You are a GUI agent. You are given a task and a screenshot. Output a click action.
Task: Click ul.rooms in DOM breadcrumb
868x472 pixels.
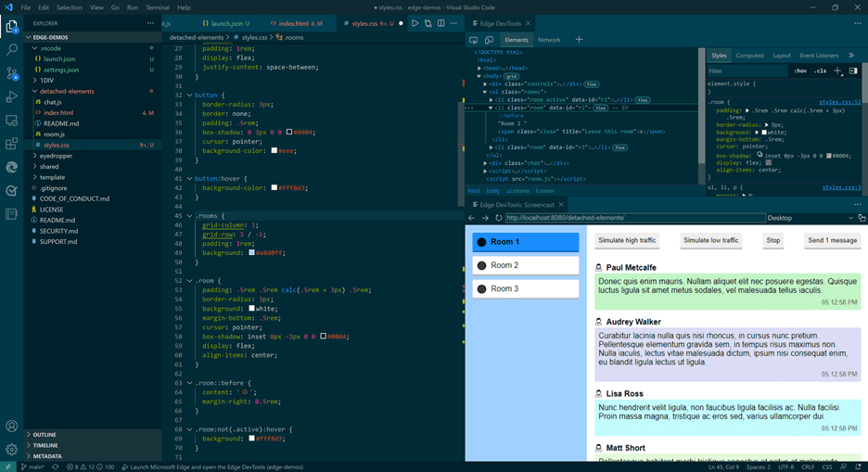tap(517, 191)
